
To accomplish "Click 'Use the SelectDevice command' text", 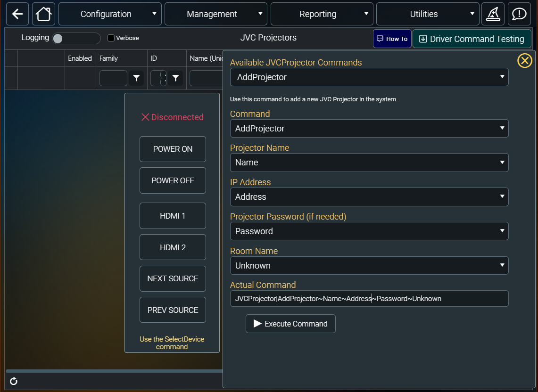I will [x=172, y=343].
